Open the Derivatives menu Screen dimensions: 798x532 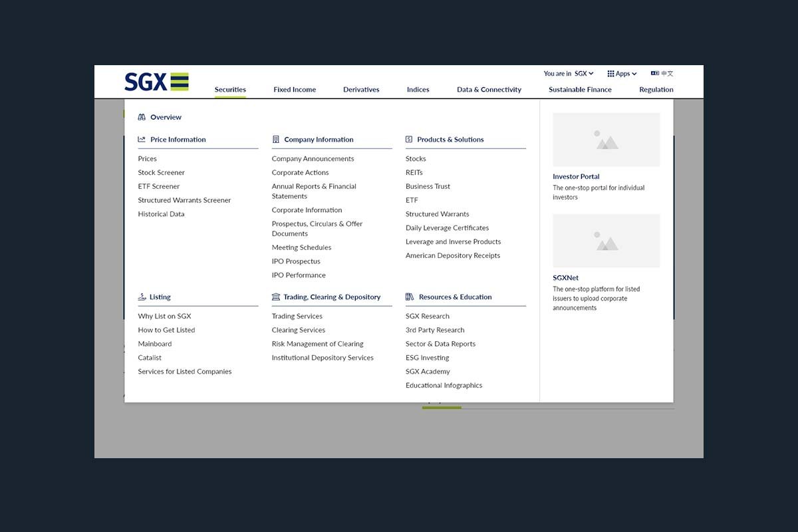[x=361, y=90]
